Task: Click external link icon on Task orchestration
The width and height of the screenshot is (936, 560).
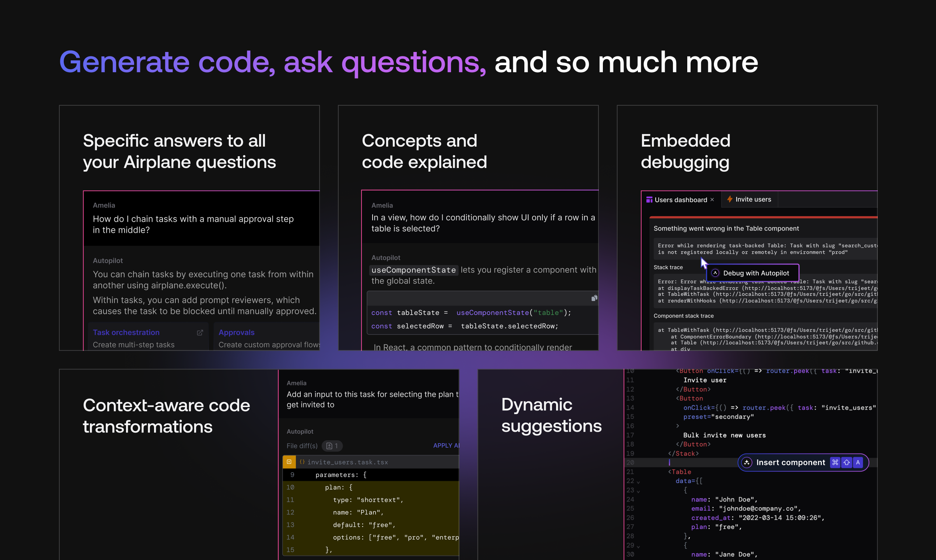Action: pyautogui.click(x=200, y=332)
